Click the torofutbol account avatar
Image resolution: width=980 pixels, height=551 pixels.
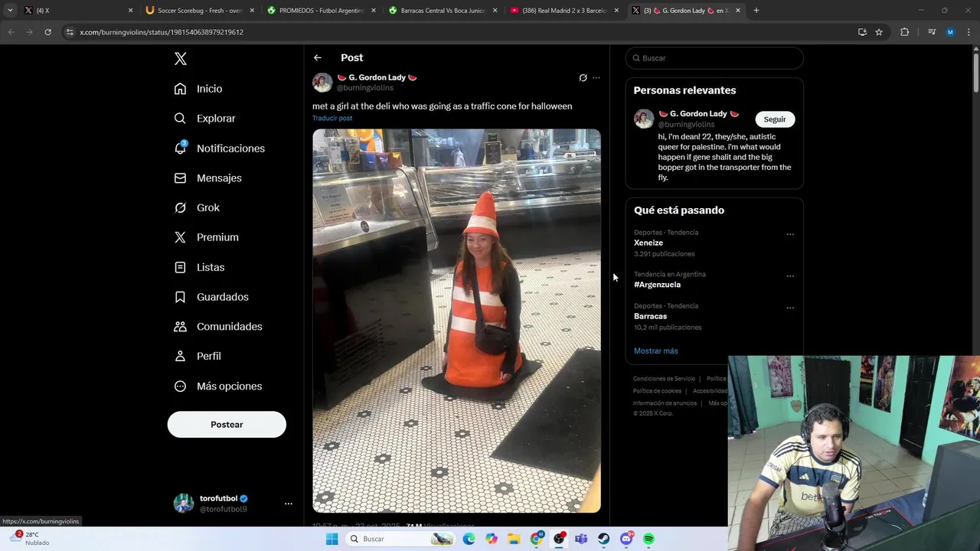coord(184,503)
